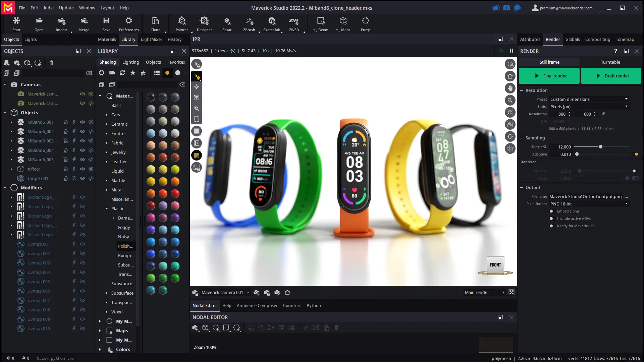
Task: Pause the IPR render
Action: 512,51
